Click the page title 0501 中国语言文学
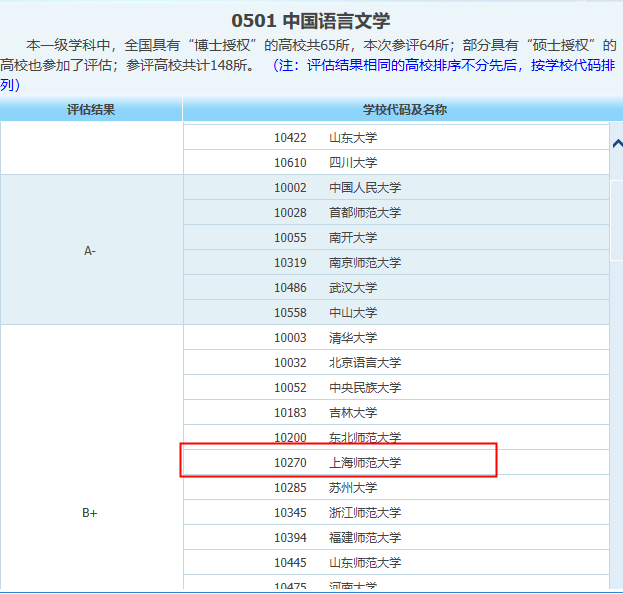 point(311,21)
